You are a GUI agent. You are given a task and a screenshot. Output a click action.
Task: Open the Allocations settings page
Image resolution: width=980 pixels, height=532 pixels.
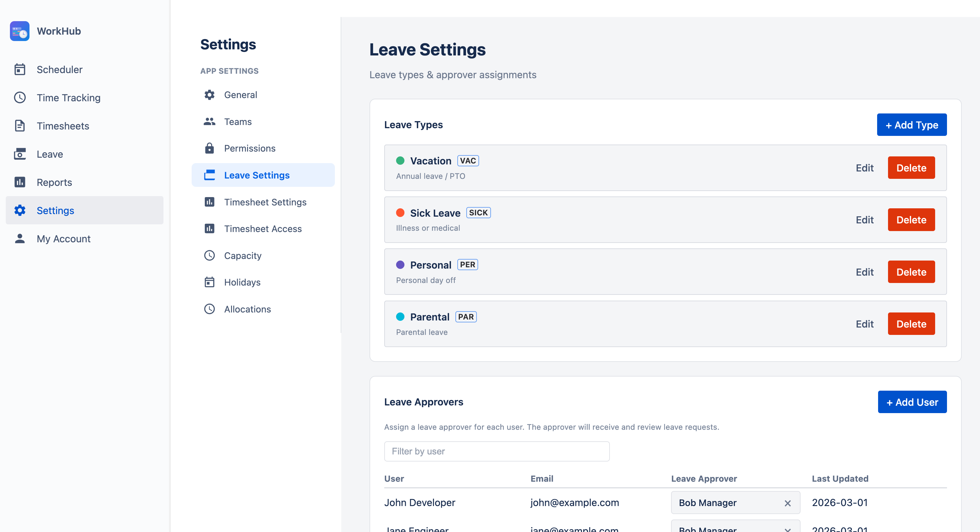(247, 309)
